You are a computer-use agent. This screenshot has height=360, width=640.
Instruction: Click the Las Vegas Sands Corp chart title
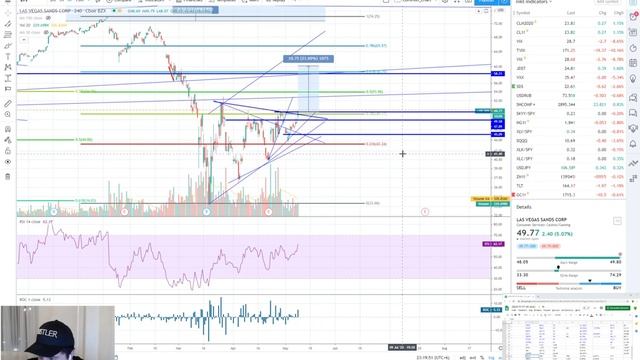[62, 11]
